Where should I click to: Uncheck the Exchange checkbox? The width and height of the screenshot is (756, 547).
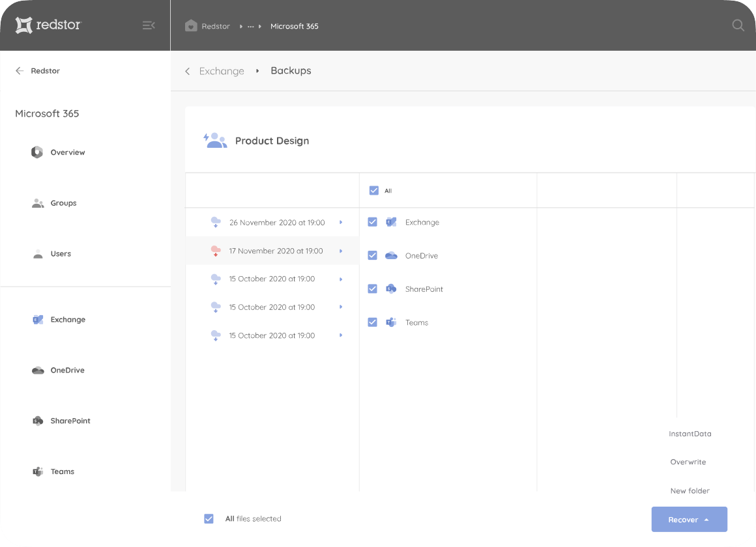tap(372, 221)
